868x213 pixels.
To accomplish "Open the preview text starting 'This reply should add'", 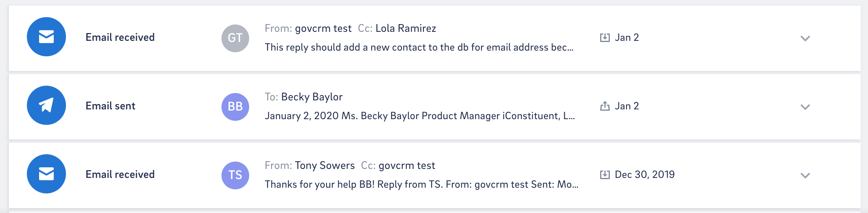I will tap(419, 47).
